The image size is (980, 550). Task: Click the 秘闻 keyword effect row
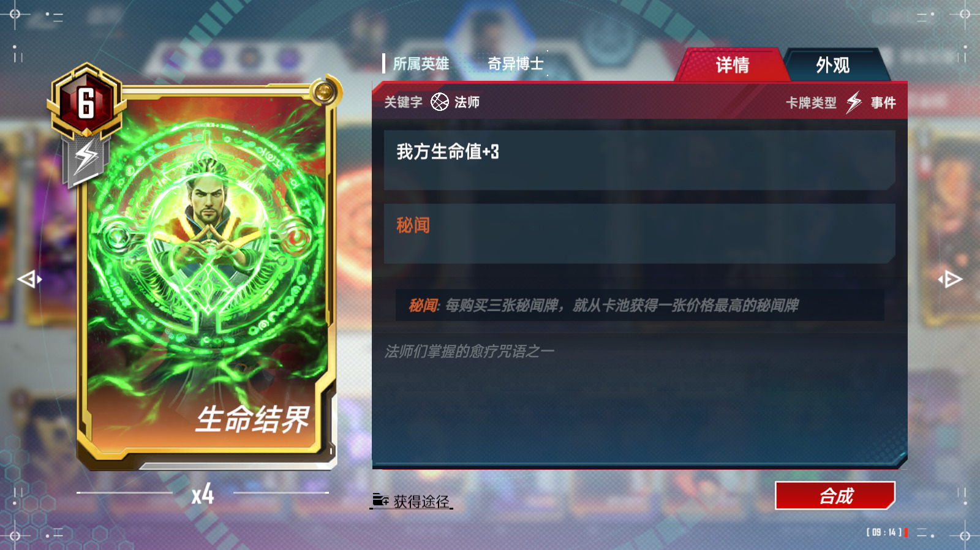[639, 234]
